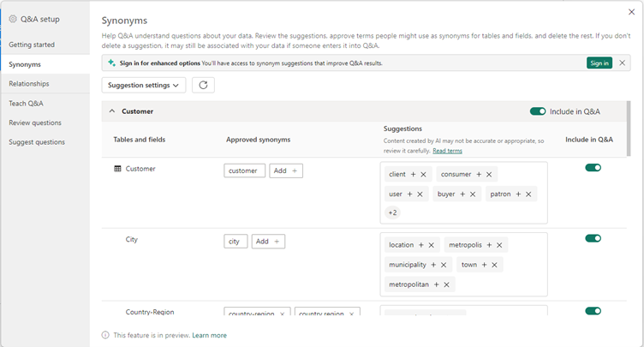Approve the 'client' suggestion with plus icon
Viewport: 644px width, 347px height.
[x=413, y=174]
